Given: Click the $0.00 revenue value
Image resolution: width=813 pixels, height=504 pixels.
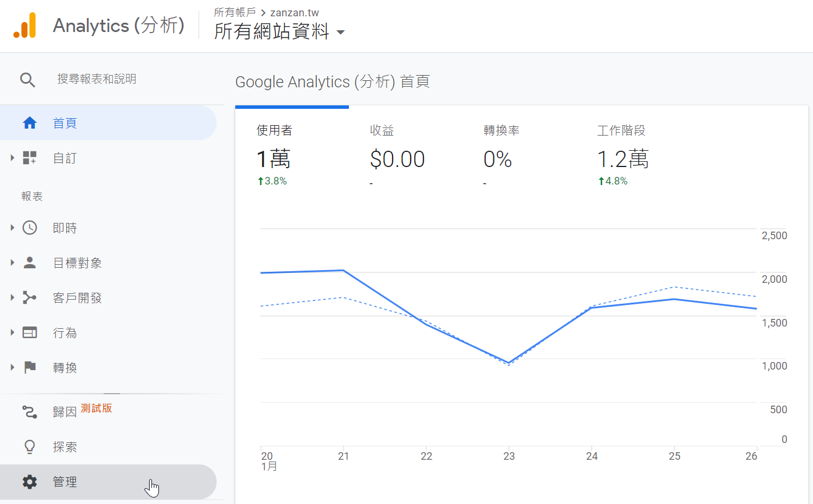Looking at the screenshot, I should [397, 159].
